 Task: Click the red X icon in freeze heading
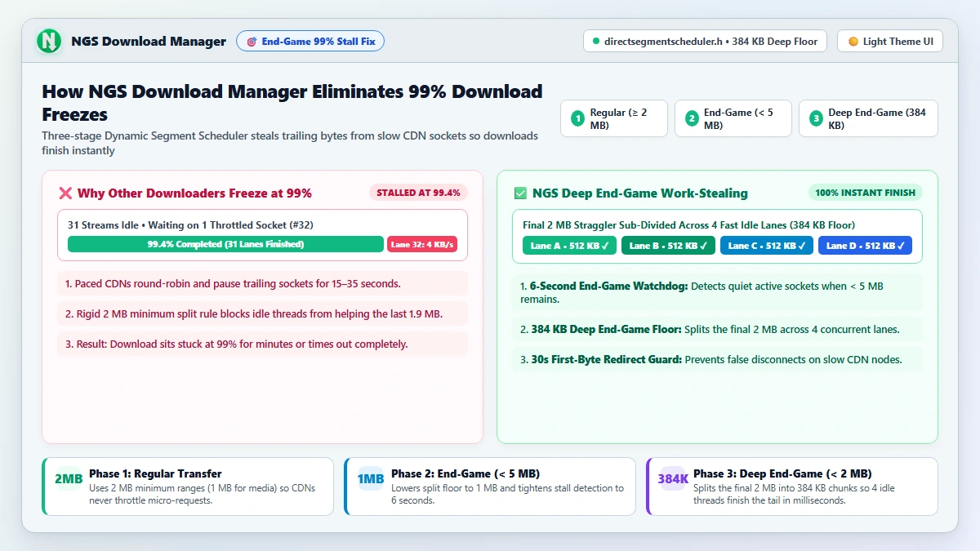(x=65, y=193)
